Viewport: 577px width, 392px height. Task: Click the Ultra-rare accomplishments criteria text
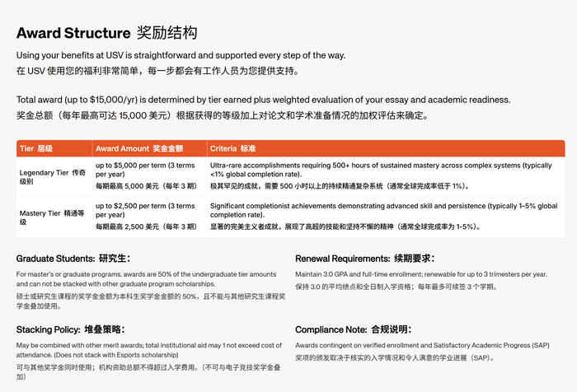click(x=381, y=170)
